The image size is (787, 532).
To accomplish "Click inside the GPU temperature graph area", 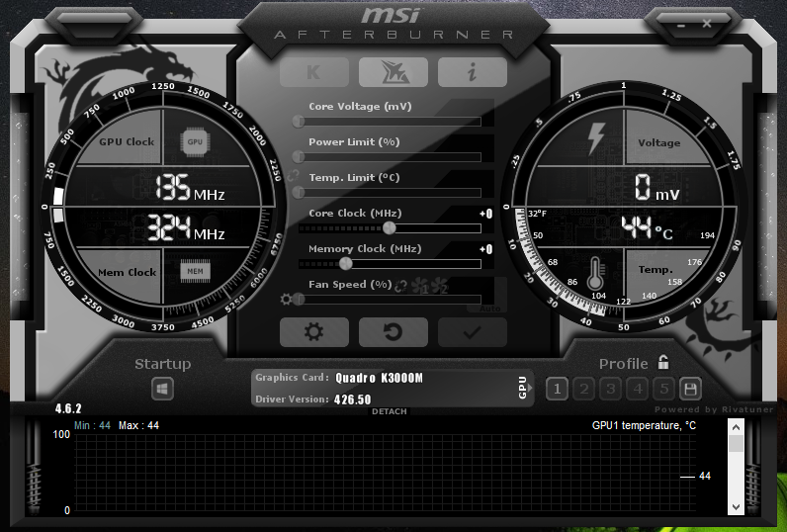I will 385,475.
